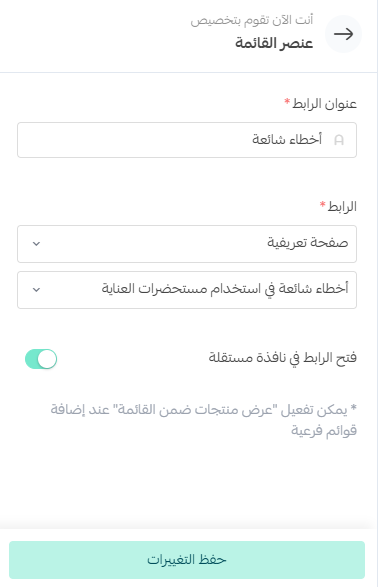Click the 'قوائم فرعية' line of the hint note
379x587 pixels.
pyautogui.click(x=324, y=431)
